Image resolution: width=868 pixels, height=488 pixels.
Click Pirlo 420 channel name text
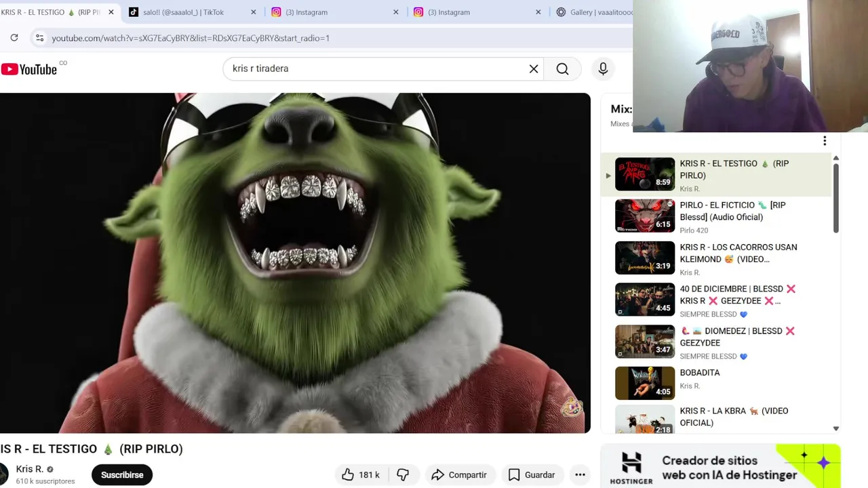pos(694,230)
